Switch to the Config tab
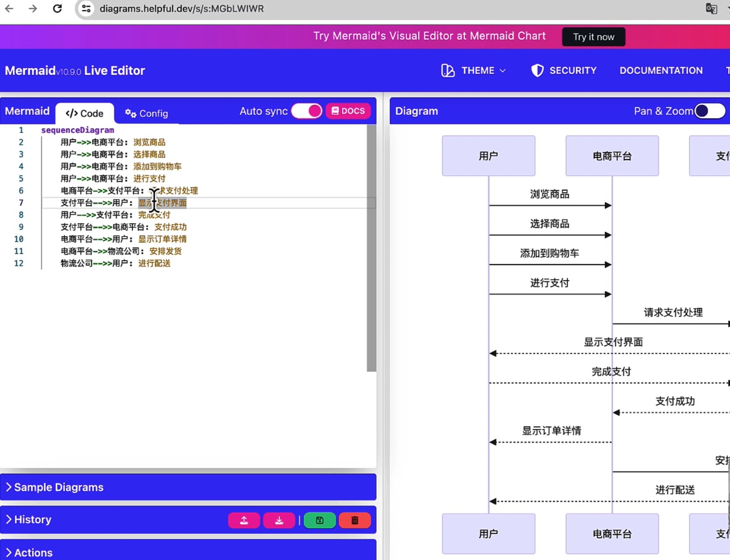 pos(146,113)
